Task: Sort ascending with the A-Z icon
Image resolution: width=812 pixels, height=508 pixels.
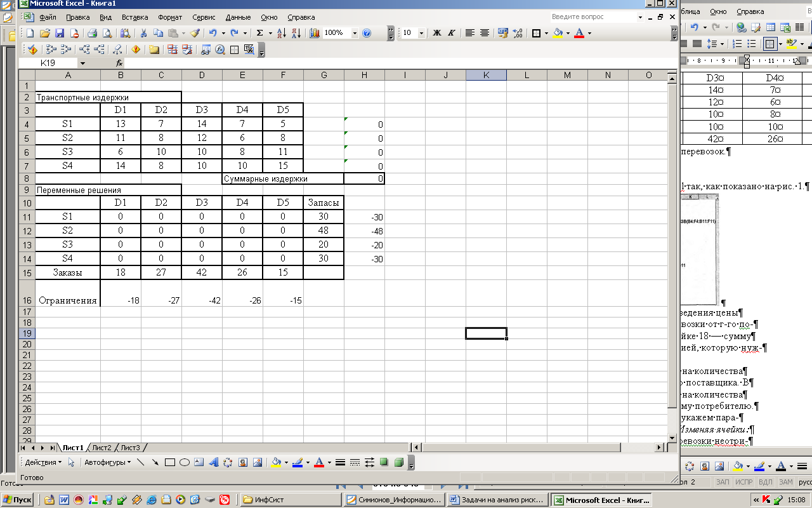Action: click(282, 33)
